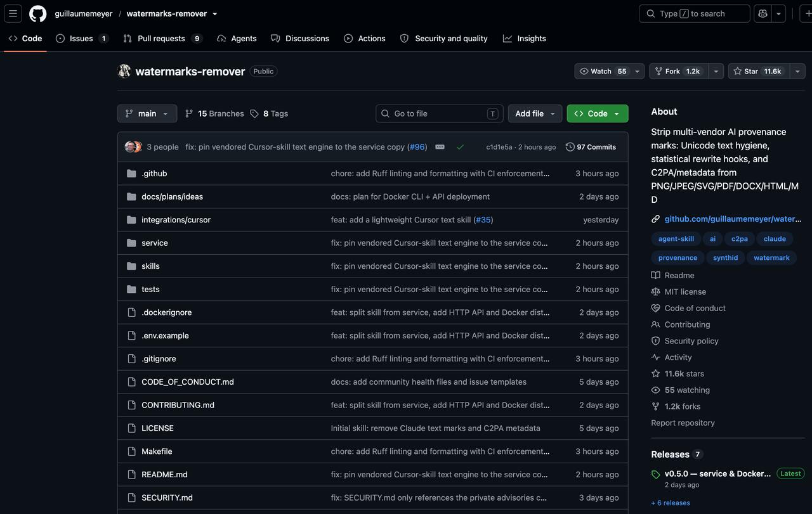Focus the Go to file search field
Viewport: 812px width, 514px height.
440,113
